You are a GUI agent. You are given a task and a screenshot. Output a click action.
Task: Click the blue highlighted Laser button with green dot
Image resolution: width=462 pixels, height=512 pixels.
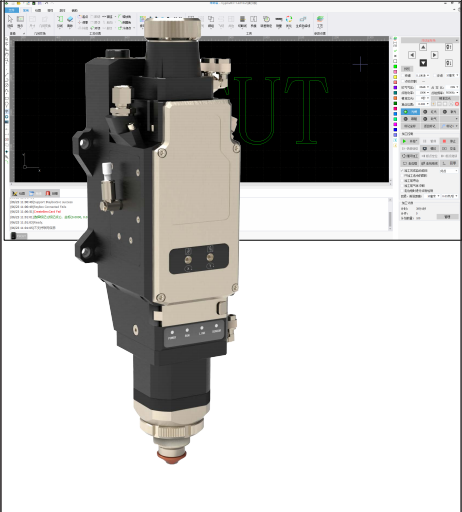410,112
